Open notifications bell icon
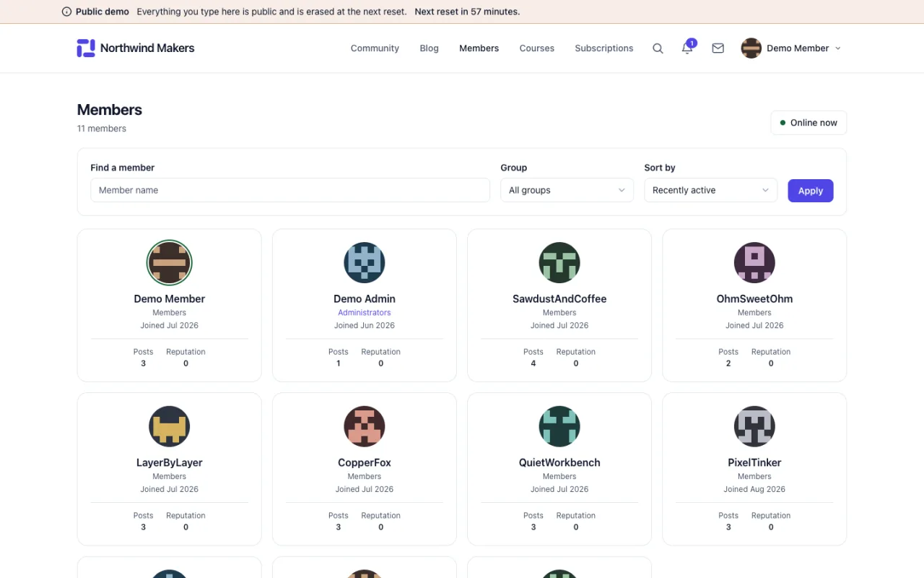The height and width of the screenshot is (578, 924). [687, 48]
